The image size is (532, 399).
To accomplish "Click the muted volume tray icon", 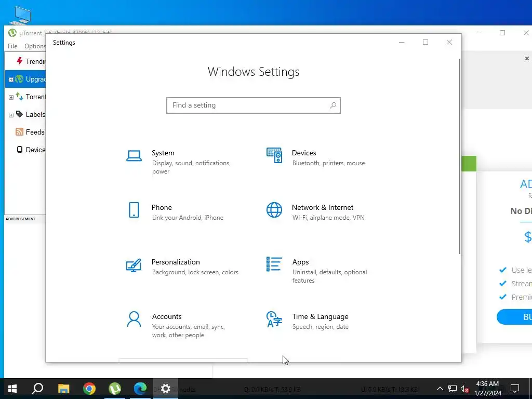I will [x=465, y=389].
